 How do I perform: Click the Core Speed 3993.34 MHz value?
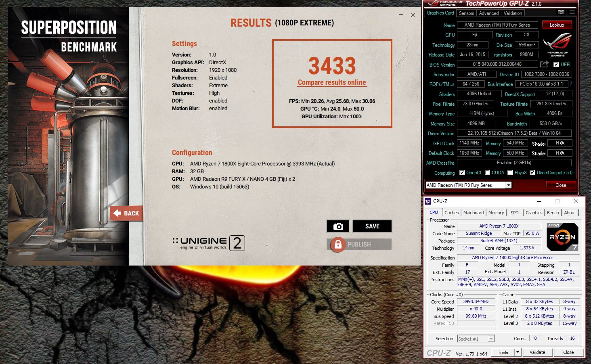476,301
